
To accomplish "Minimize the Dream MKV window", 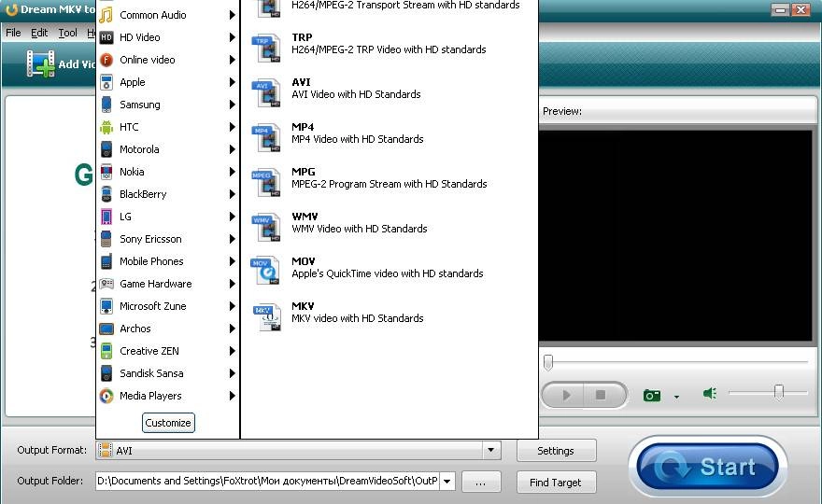I will [x=780, y=10].
